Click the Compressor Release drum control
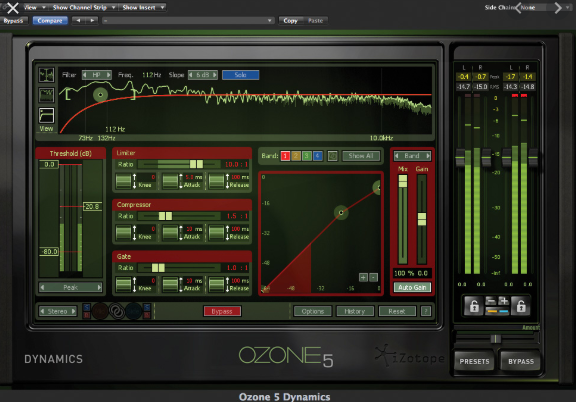Screen dimensions: 576x402 point(216,233)
